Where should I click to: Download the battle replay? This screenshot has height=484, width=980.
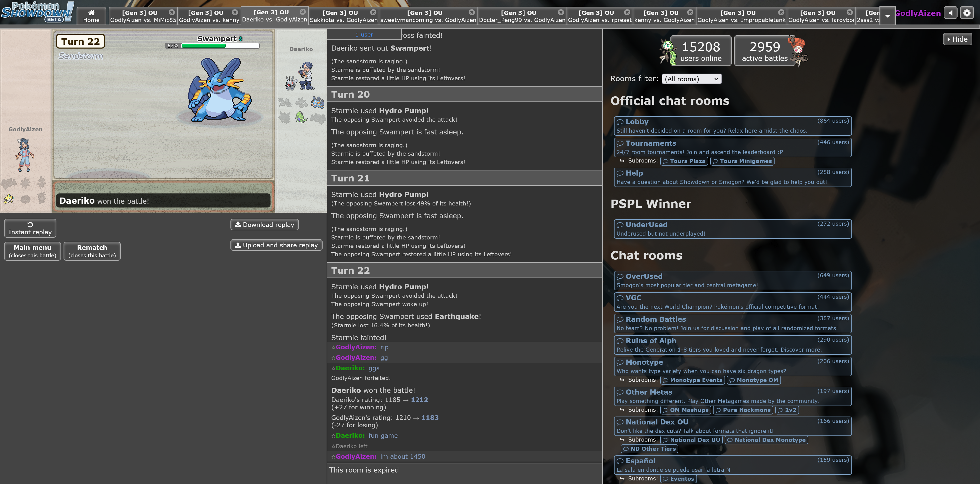(x=264, y=224)
